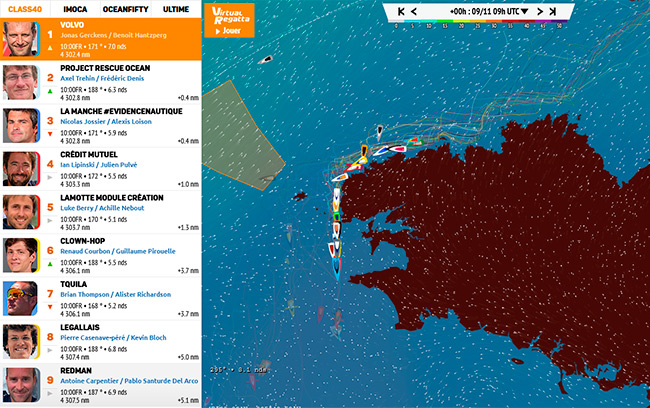Viewport: 650px width, 408px height.
Task: Select the VOLVO leaderboard row
Action: (101, 39)
